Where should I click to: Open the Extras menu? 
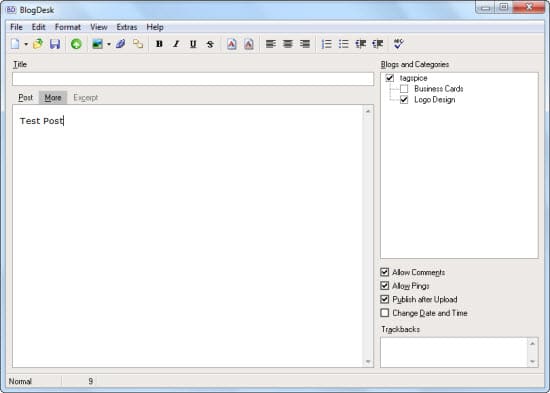(127, 27)
